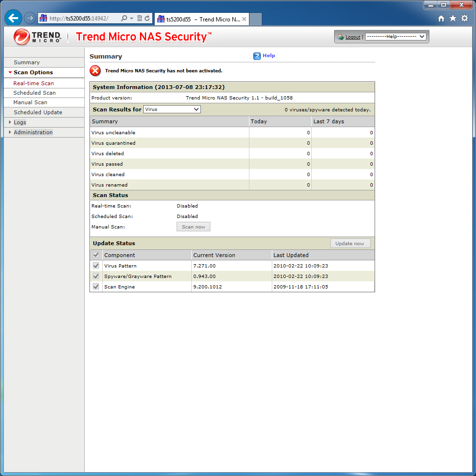Screen dimensions: 476x476
Task: Expand the Logs section
Action: point(20,122)
